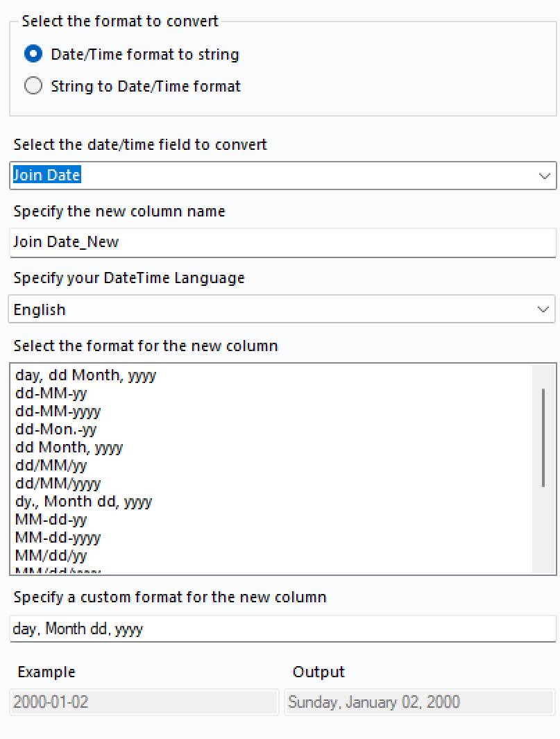Pick the dd/MM/yyyy format entry
Image resolution: width=560 pixels, height=739 pixels.
click(58, 484)
